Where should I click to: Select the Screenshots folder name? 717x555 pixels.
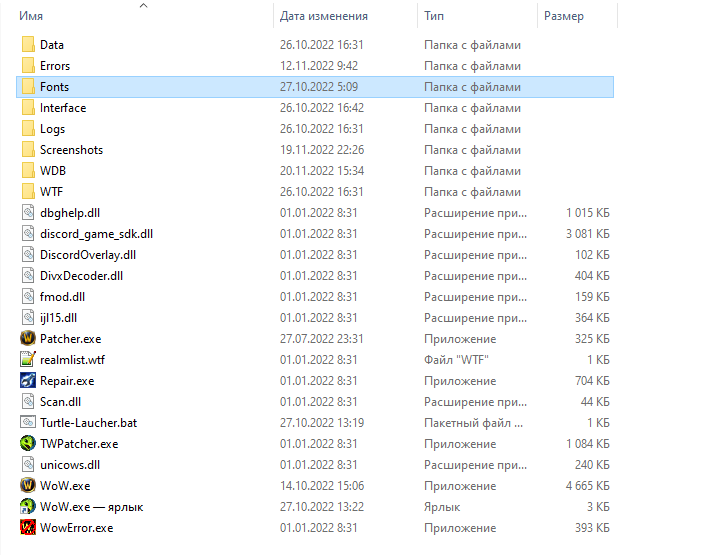[x=71, y=150]
